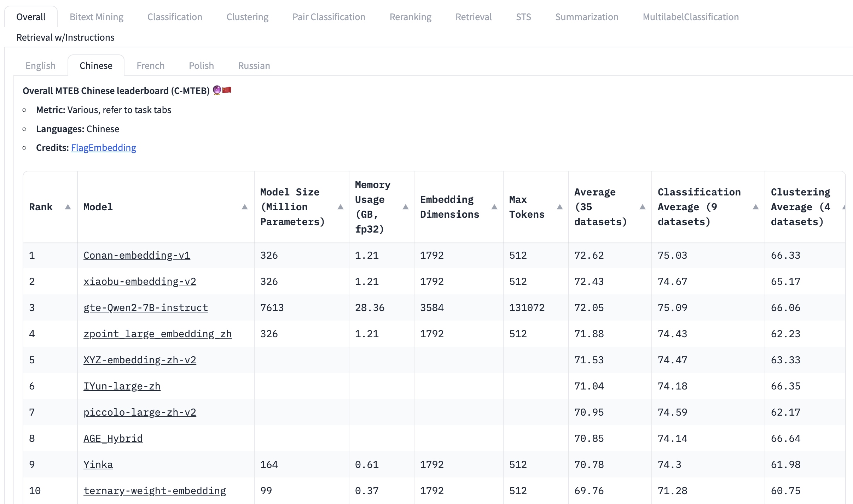The height and width of the screenshot is (504, 853).
Task: Open gte-Qwen2-7B-instruct model page
Action: pyautogui.click(x=145, y=307)
